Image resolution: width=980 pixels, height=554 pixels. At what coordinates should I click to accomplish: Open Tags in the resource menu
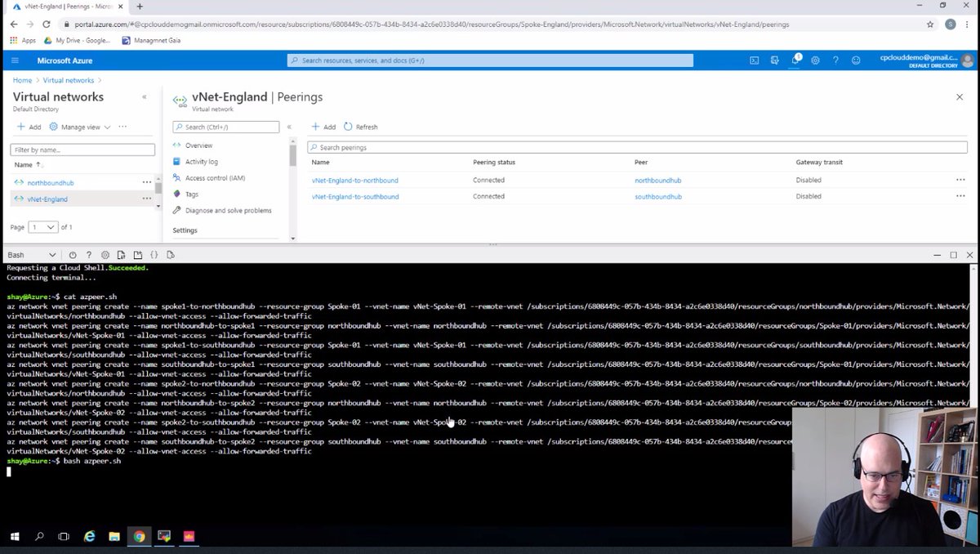point(192,194)
